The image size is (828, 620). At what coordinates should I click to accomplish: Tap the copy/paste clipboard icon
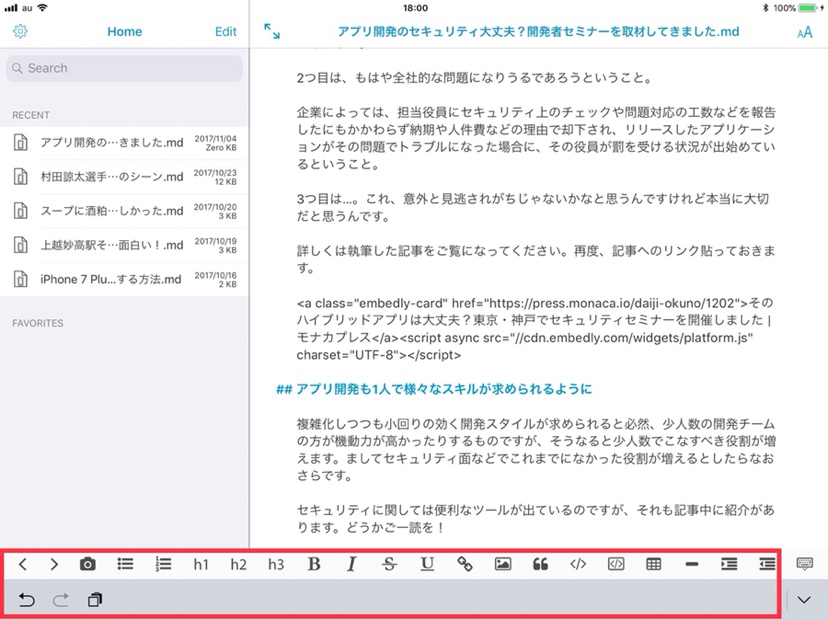click(95, 600)
